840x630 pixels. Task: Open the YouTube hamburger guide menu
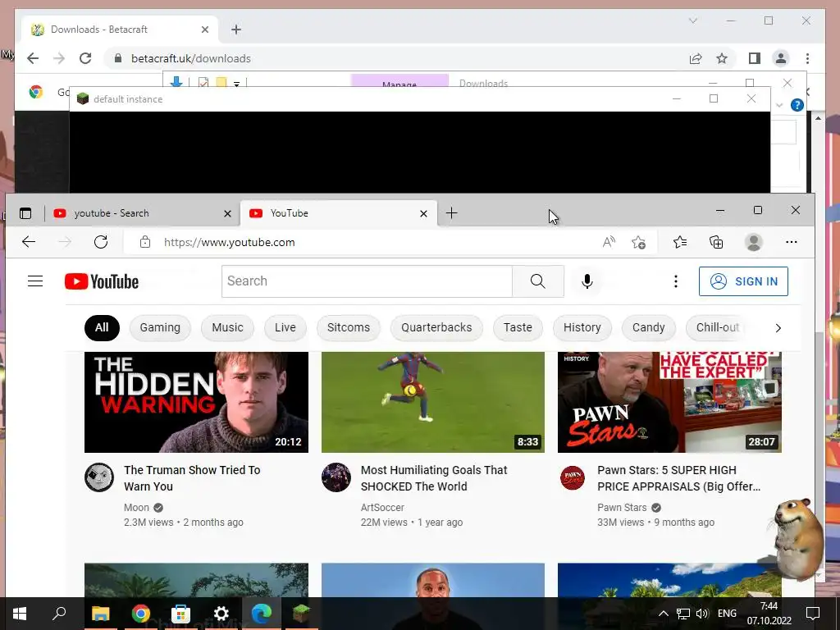point(35,281)
